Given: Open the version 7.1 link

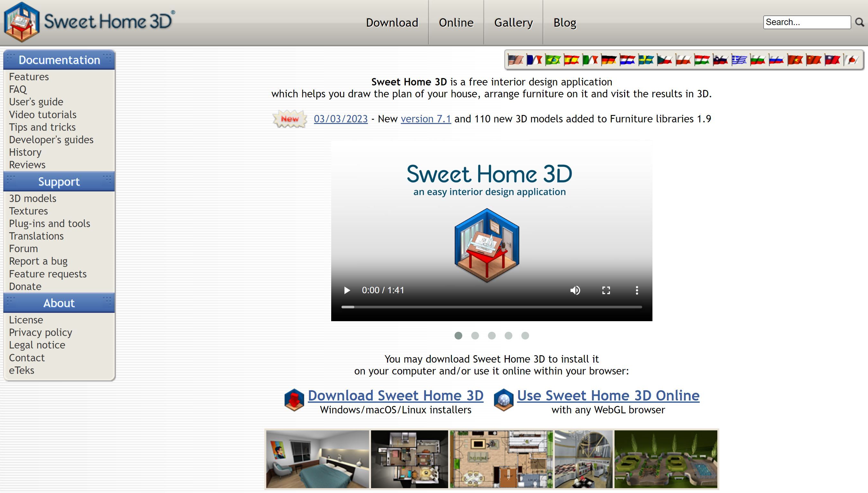Looking at the screenshot, I should [426, 119].
